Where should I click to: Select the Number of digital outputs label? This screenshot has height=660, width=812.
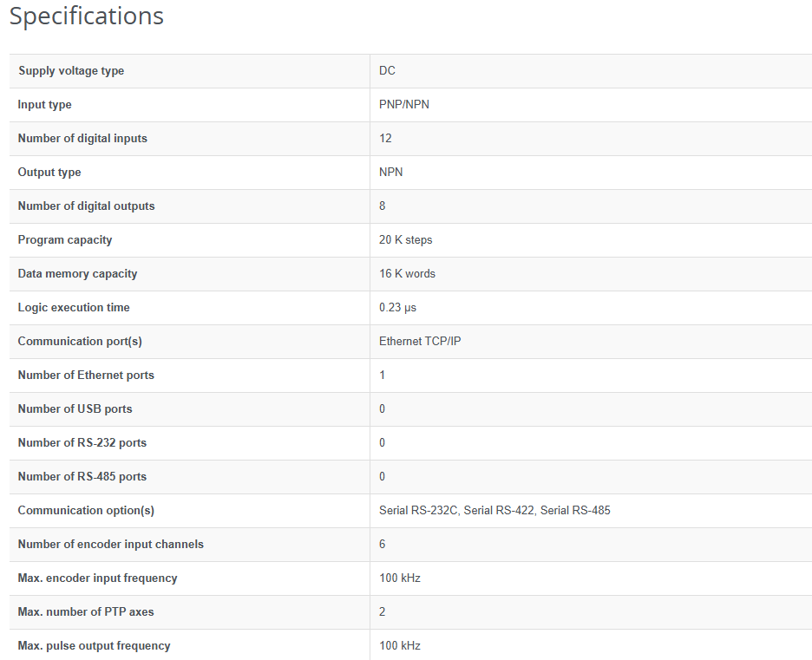pyautogui.click(x=86, y=206)
